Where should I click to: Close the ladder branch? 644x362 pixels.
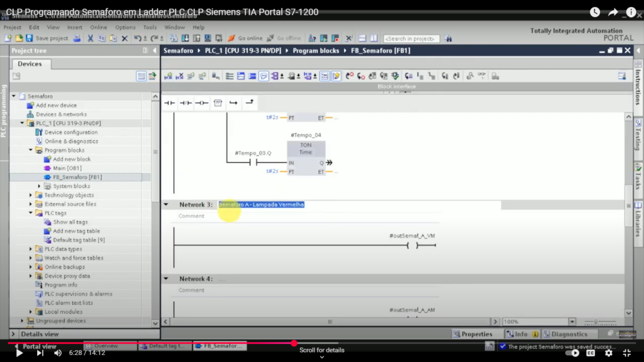point(249,102)
